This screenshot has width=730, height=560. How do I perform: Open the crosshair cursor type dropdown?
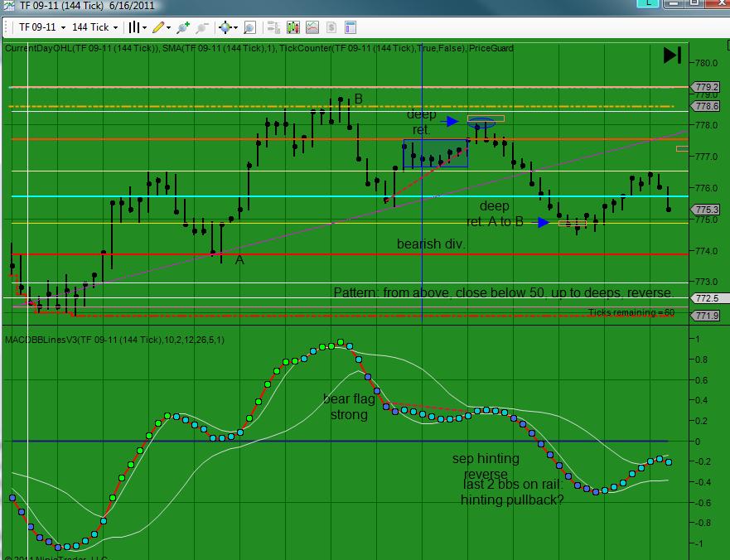pos(228,28)
